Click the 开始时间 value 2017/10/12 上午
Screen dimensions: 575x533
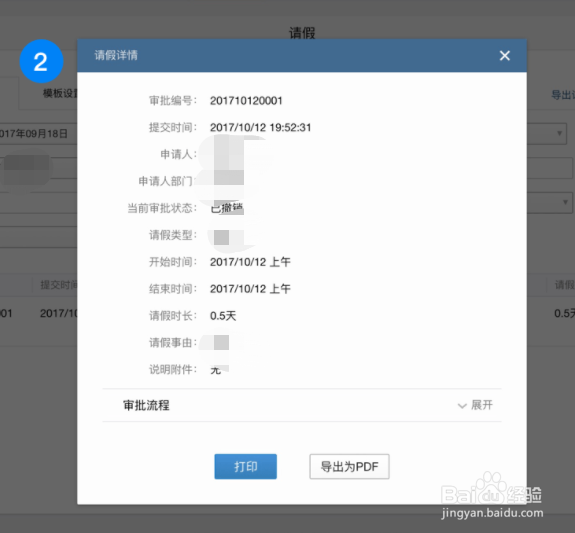(x=250, y=262)
